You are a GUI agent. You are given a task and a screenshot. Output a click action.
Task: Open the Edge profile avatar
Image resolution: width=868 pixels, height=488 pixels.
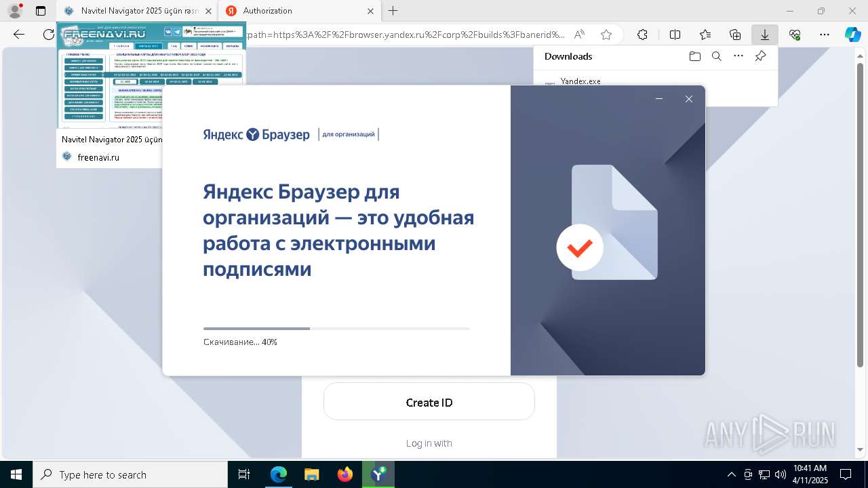[15, 11]
